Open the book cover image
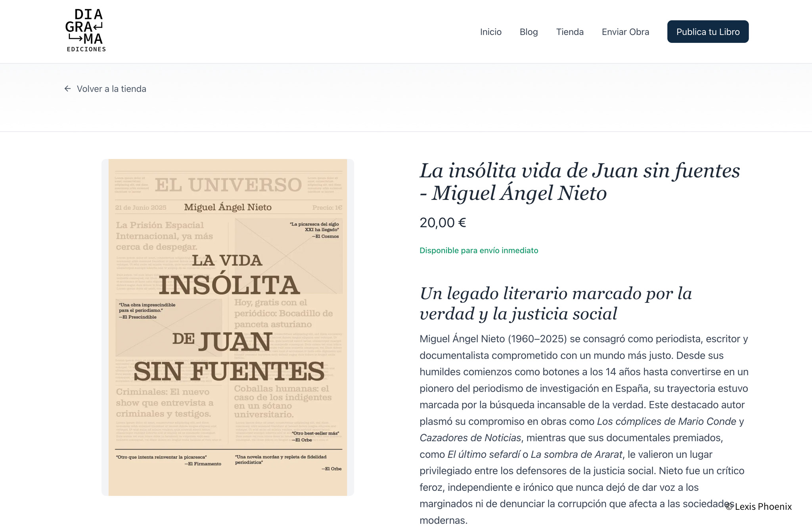Screen dimensions: 812x530 [x=228, y=327]
